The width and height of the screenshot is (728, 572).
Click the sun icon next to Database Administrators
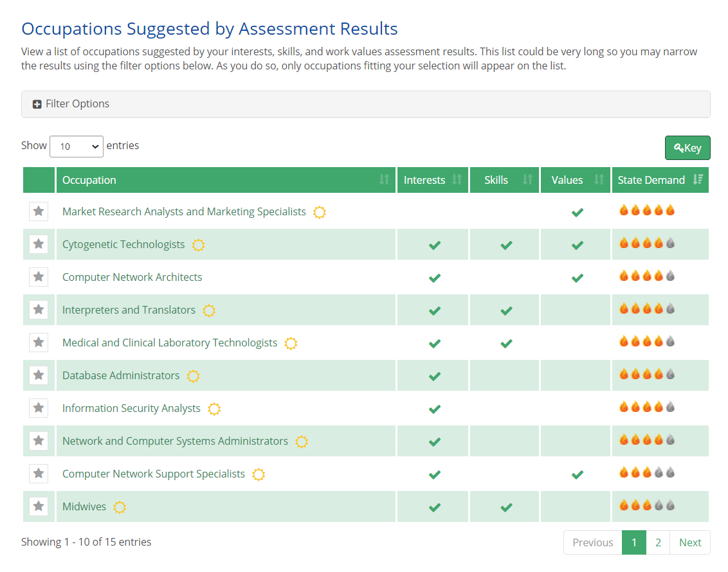tap(193, 376)
